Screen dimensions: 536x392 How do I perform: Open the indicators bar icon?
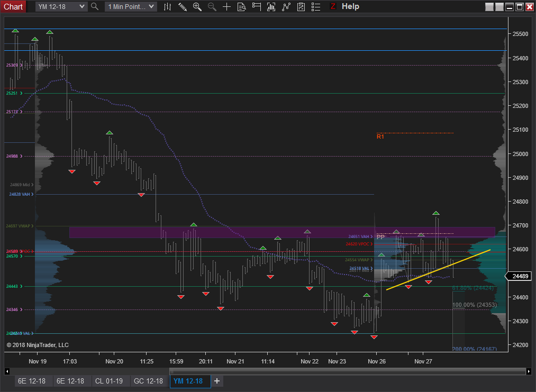(x=271, y=6)
